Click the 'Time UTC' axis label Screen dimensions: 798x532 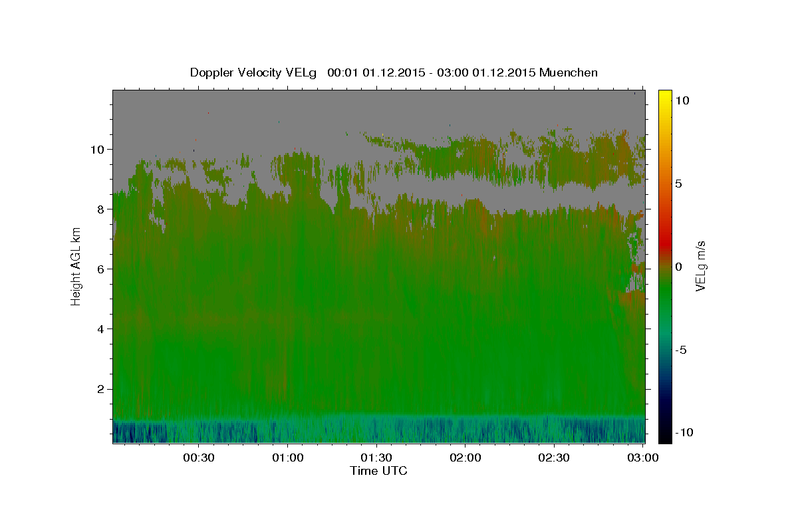[378, 471]
